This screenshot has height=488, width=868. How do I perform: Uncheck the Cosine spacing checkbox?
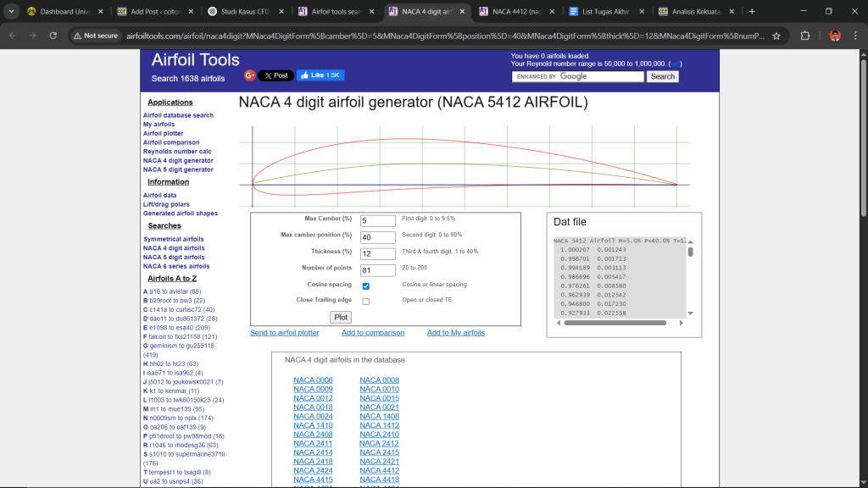[366, 286]
